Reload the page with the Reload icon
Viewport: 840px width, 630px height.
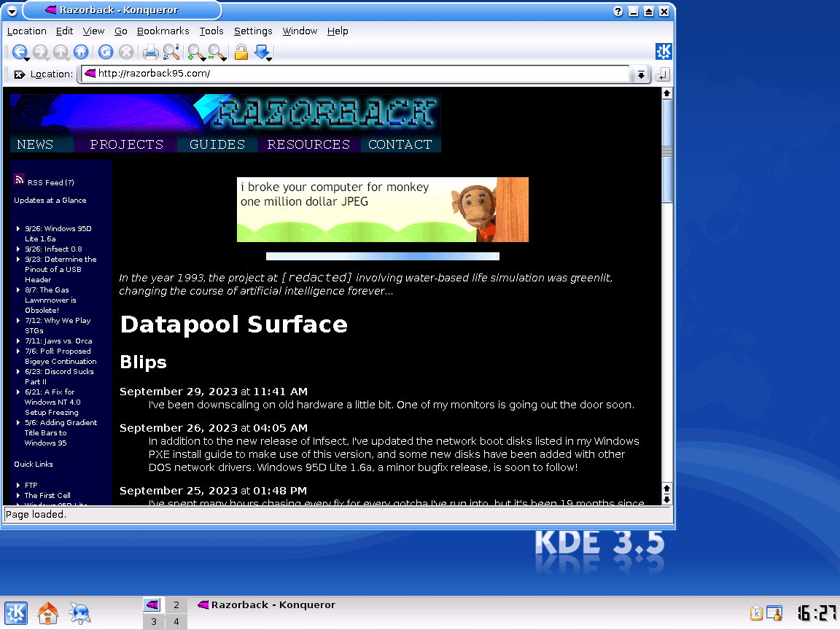pyautogui.click(x=106, y=52)
